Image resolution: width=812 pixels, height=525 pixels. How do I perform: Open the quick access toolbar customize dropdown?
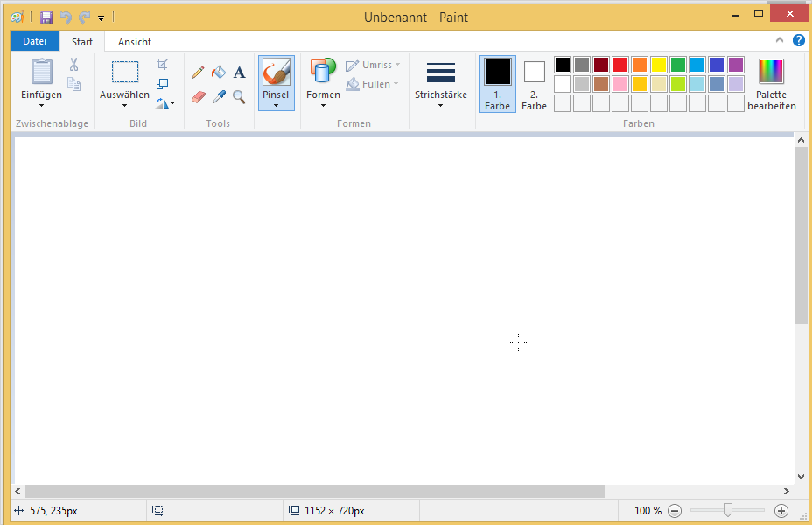point(101,18)
